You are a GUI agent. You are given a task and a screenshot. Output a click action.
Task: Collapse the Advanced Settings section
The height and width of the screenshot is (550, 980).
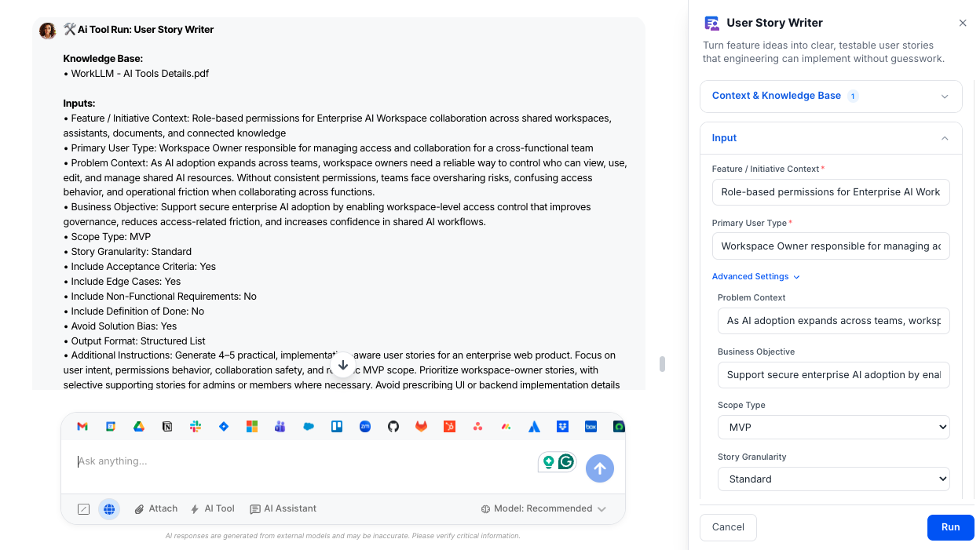tap(755, 276)
